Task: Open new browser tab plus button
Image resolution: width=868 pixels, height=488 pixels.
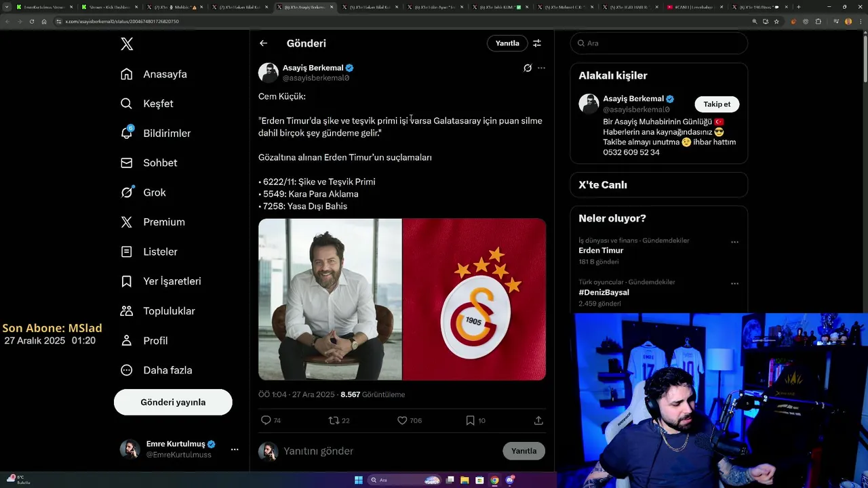Action: [x=798, y=7]
